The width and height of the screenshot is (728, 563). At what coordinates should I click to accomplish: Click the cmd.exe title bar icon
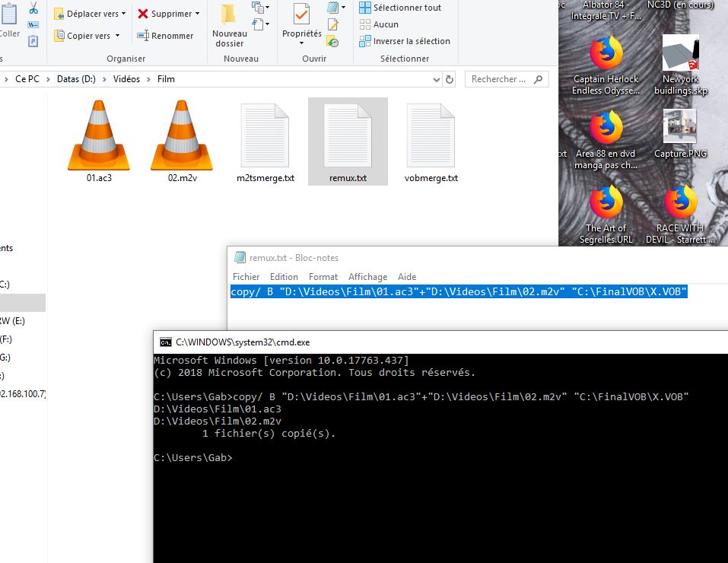click(165, 342)
